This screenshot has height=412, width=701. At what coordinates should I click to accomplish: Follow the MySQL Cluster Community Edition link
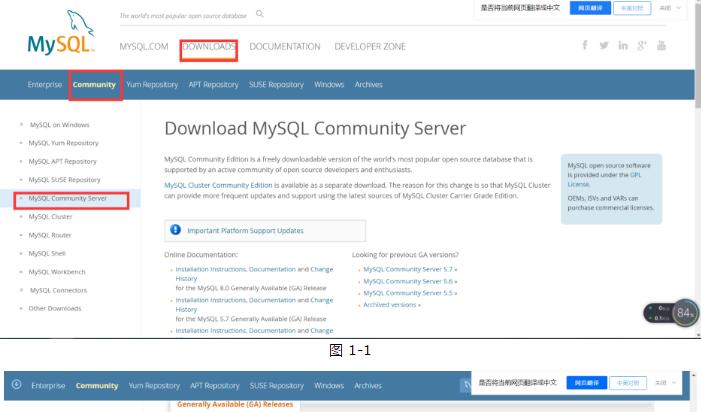pos(218,185)
